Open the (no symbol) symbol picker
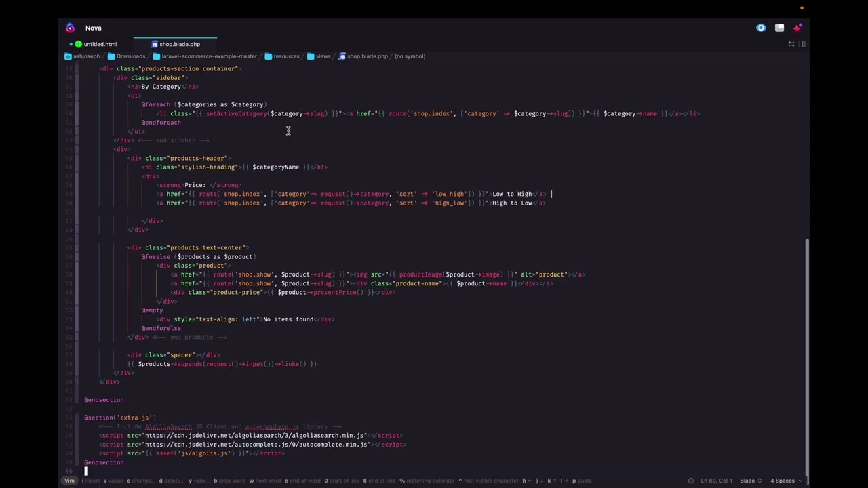868x488 pixels. coord(410,56)
